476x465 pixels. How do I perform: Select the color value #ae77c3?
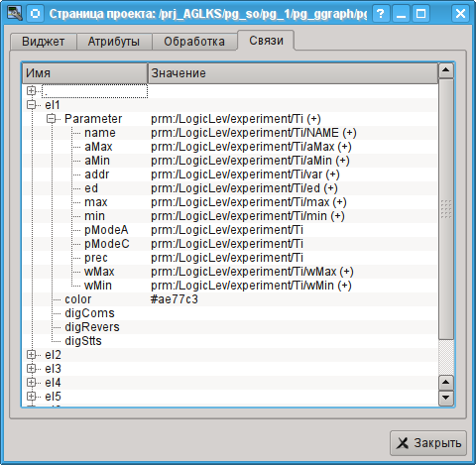(175, 299)
